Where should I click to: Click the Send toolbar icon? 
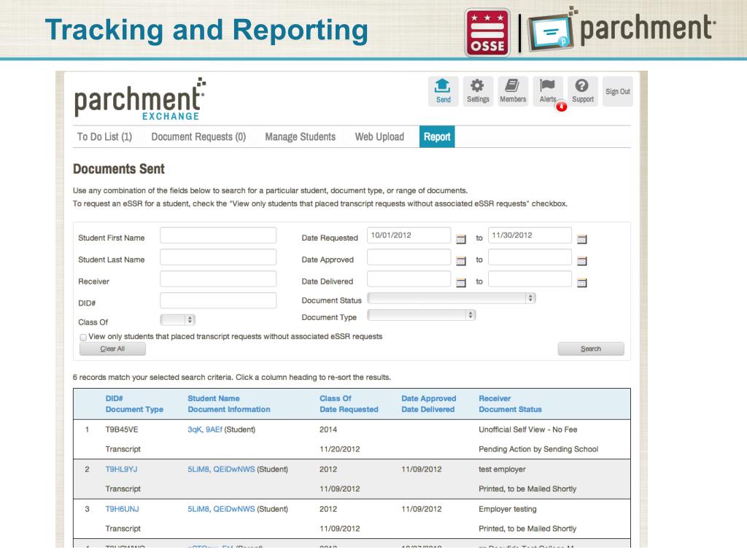[x=443, y=91]
